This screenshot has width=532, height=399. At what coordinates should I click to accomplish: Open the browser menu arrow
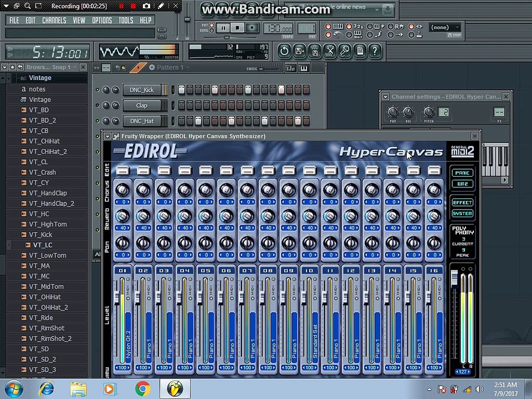pos(4,67)
